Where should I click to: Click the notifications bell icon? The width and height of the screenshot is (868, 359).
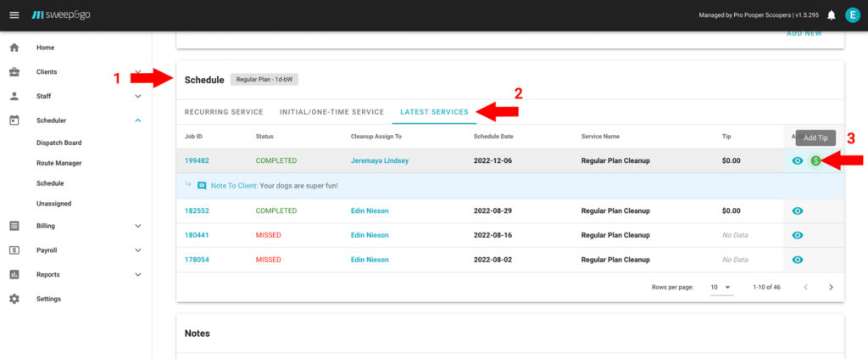coord(832,15)
